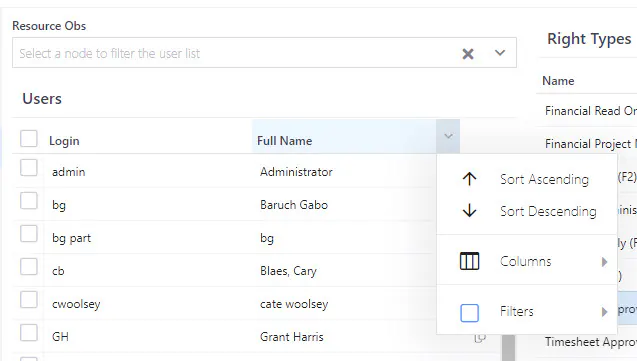The height and width of the screenshot is (361, 637).
Task: Select the Baruch Gabo name cell
Action: (x=294, y=205)
